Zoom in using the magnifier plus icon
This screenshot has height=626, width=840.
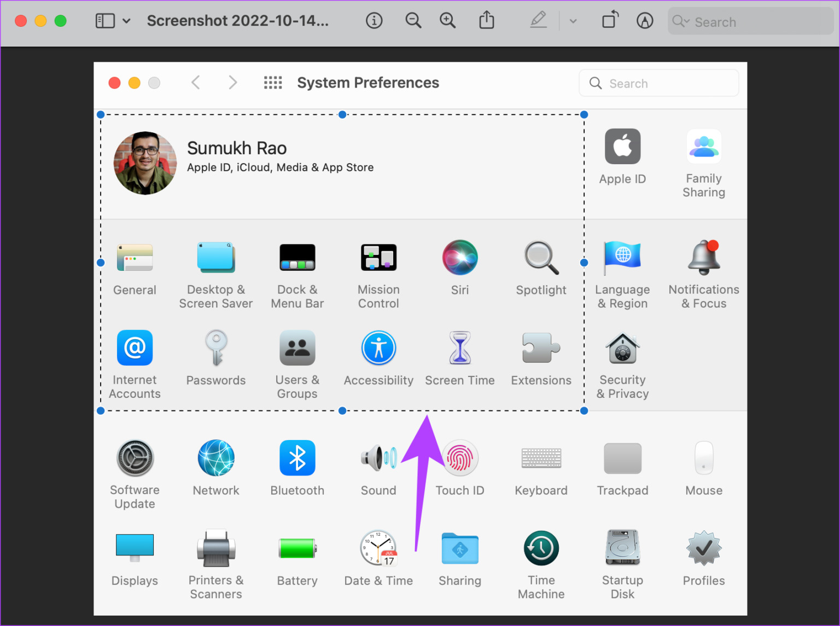tap(447, 20)
